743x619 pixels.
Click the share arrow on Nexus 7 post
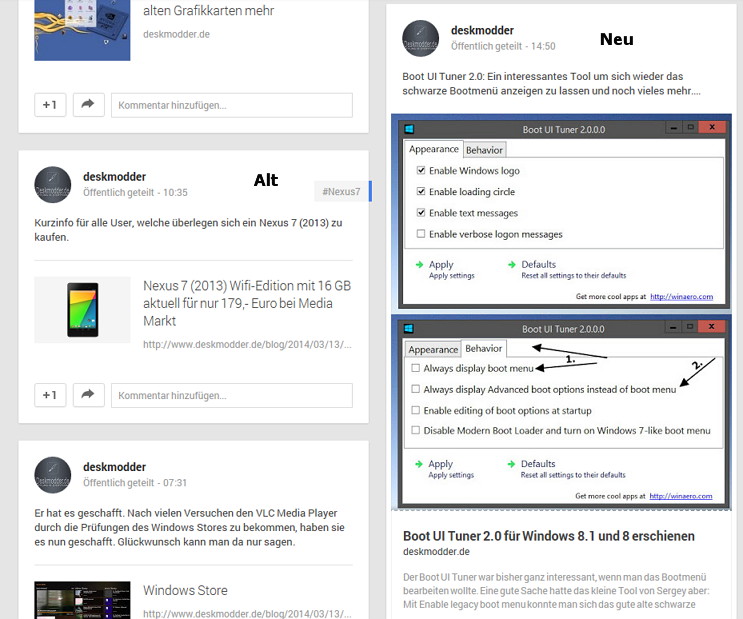tap(89, 395)
